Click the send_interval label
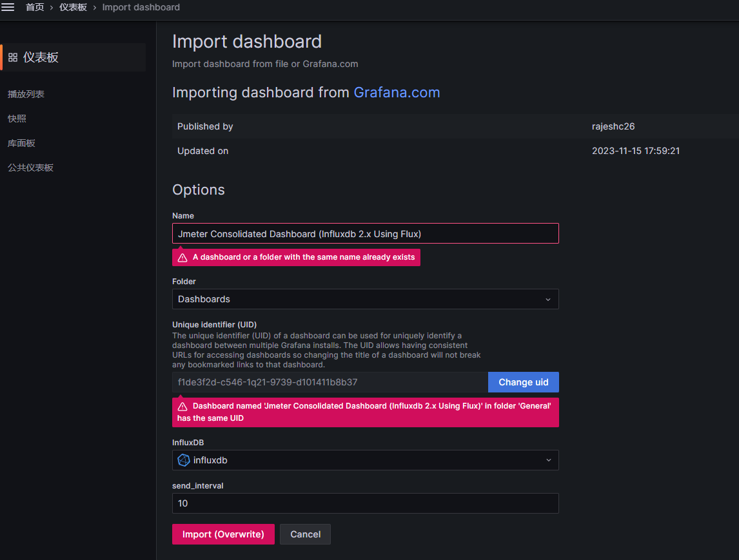 tap(197, 486)
